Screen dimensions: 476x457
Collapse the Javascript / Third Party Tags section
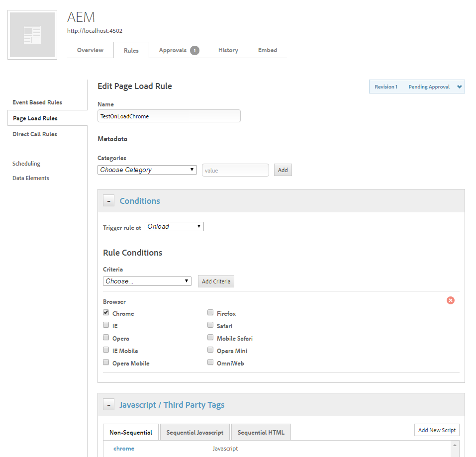[x=109, y=405]
